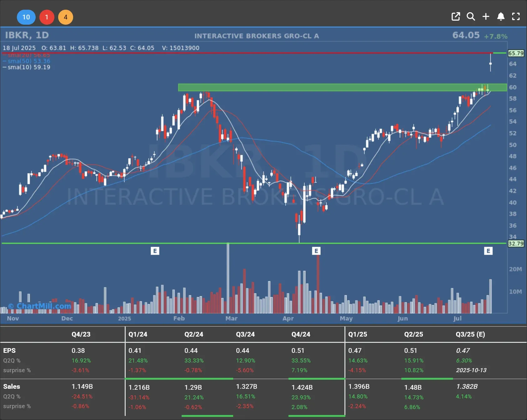Image resolution: width=527 pixels, height=420 pixels.
Task: Click Q1/25 Sales value 1.396B
Action: click(x=359, y=387)
